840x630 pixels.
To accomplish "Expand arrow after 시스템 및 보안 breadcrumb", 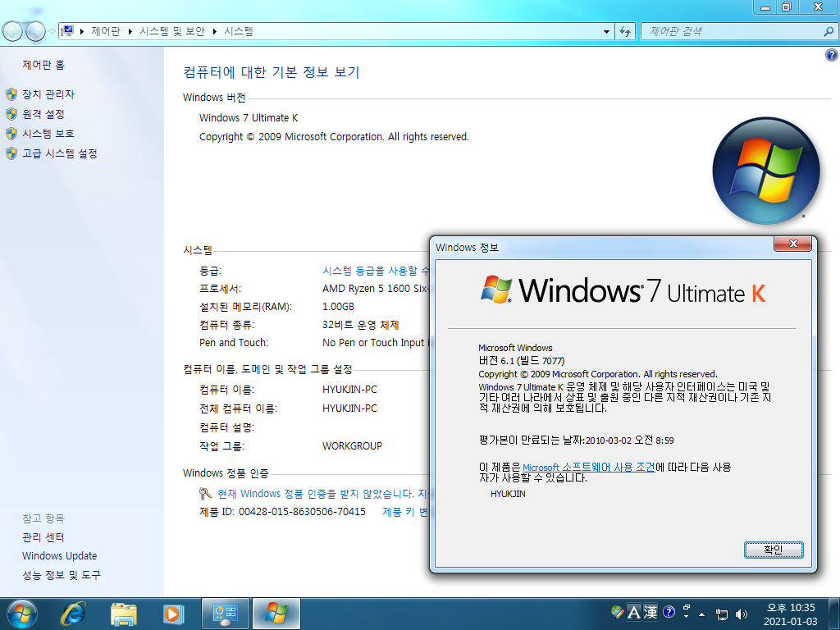I will [214, 32].
